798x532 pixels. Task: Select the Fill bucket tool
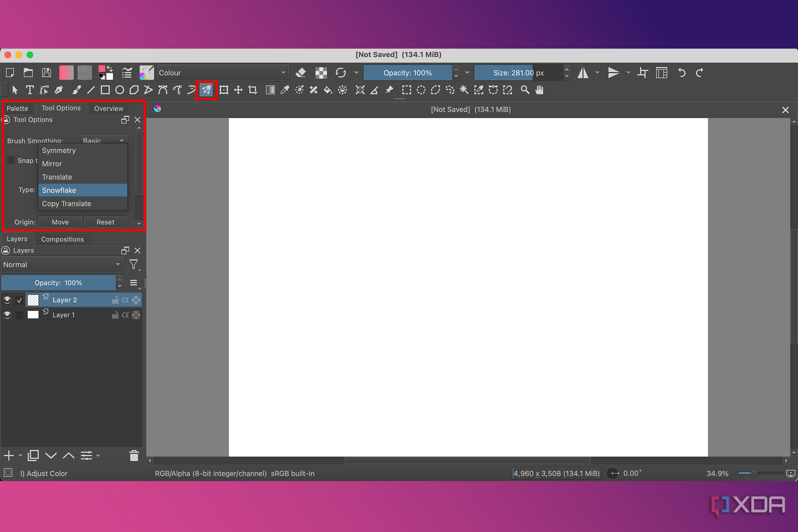[328, 90]
